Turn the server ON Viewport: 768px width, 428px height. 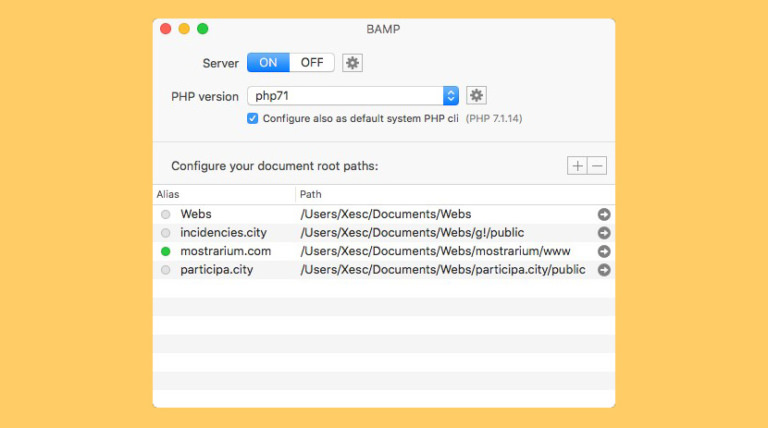[268, 63]
